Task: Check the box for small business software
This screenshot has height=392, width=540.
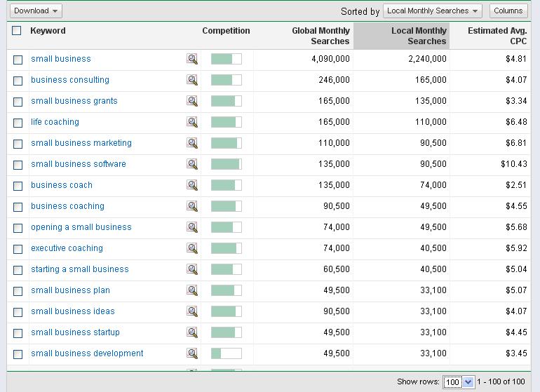Action: point(18,165)
